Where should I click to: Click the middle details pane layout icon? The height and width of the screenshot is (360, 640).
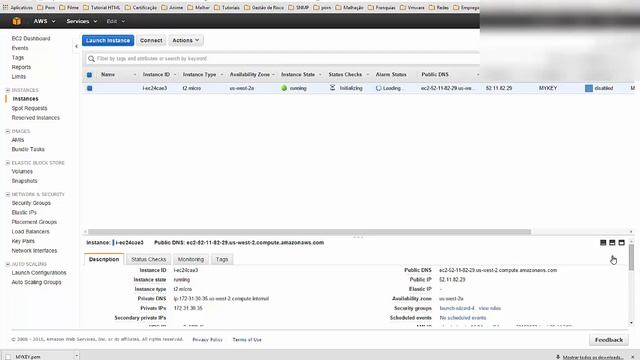(x=612, y=243)
